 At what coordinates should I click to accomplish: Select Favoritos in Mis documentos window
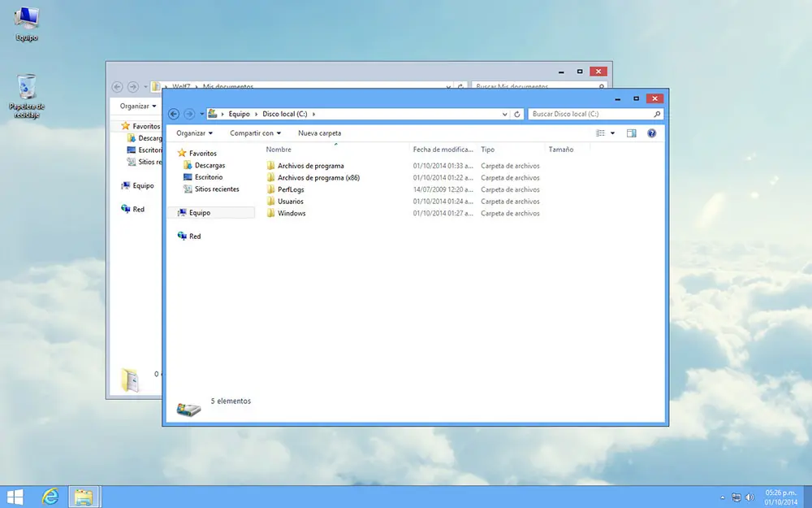(x=140, y=127)
